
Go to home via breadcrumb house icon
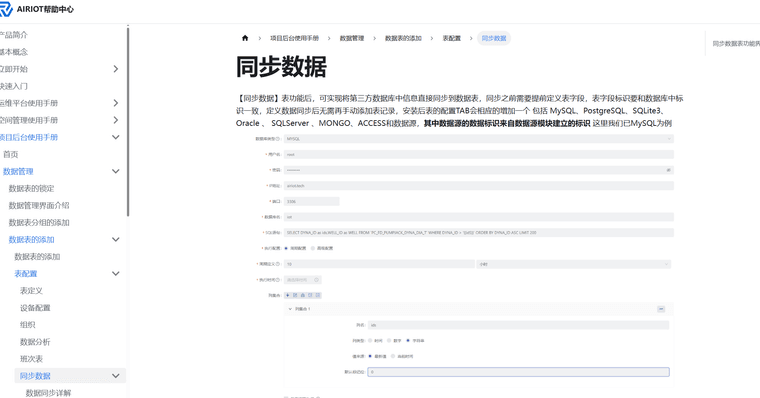(x=245, y=38)
